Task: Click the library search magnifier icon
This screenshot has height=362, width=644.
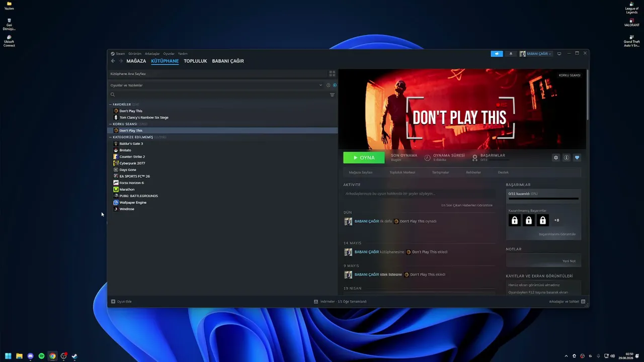Action: (113, 95)
